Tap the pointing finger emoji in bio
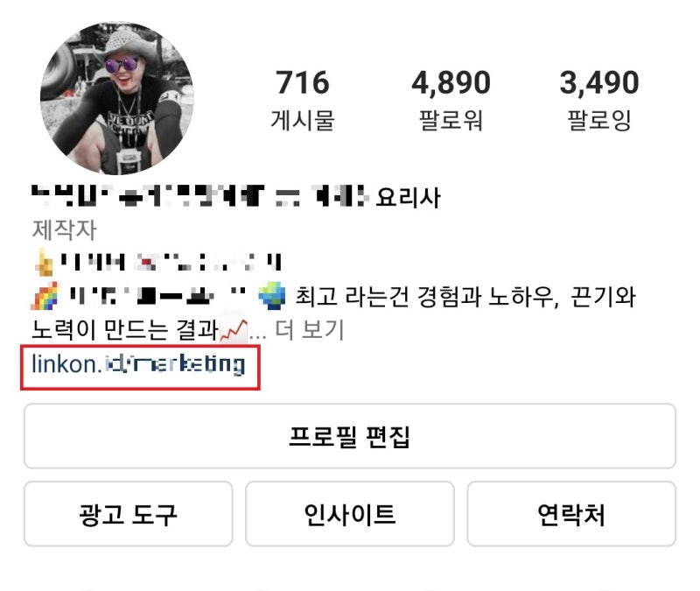This screenshot has width=700, height=591. tap(43, 262)
